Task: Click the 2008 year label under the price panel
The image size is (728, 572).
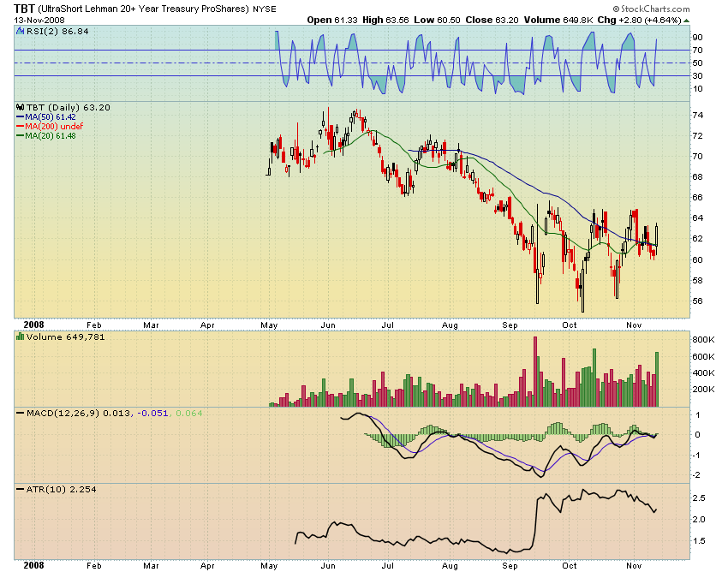Action: [34, 325]
